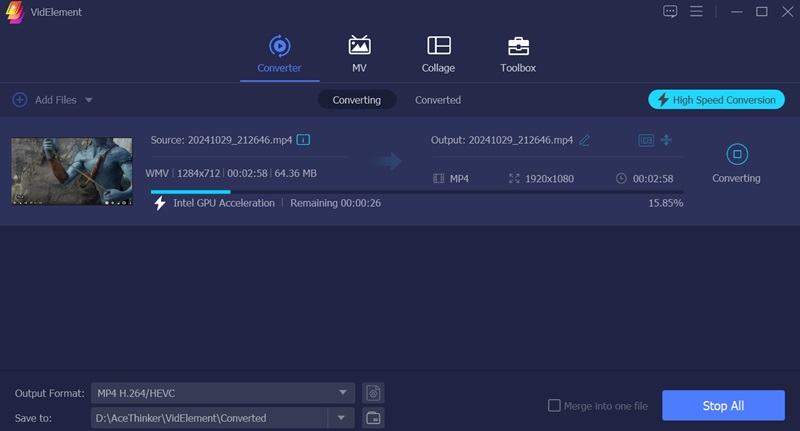Click the video thumbnail preview

[x=72, y=171]
